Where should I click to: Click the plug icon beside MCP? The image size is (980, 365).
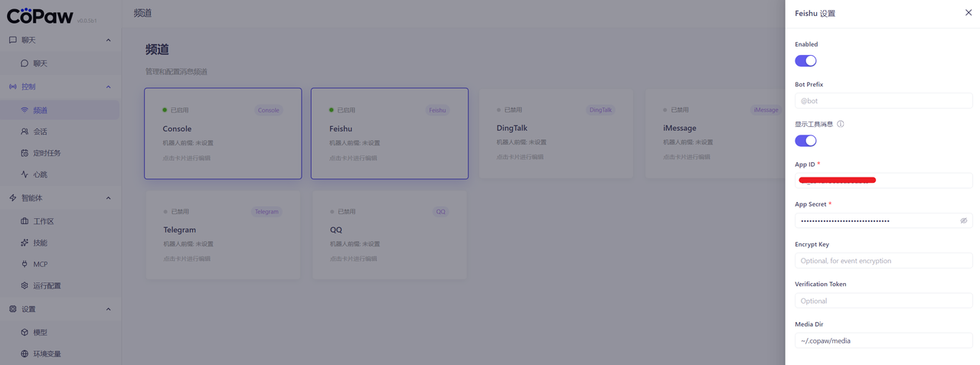(x=24, y=264)
